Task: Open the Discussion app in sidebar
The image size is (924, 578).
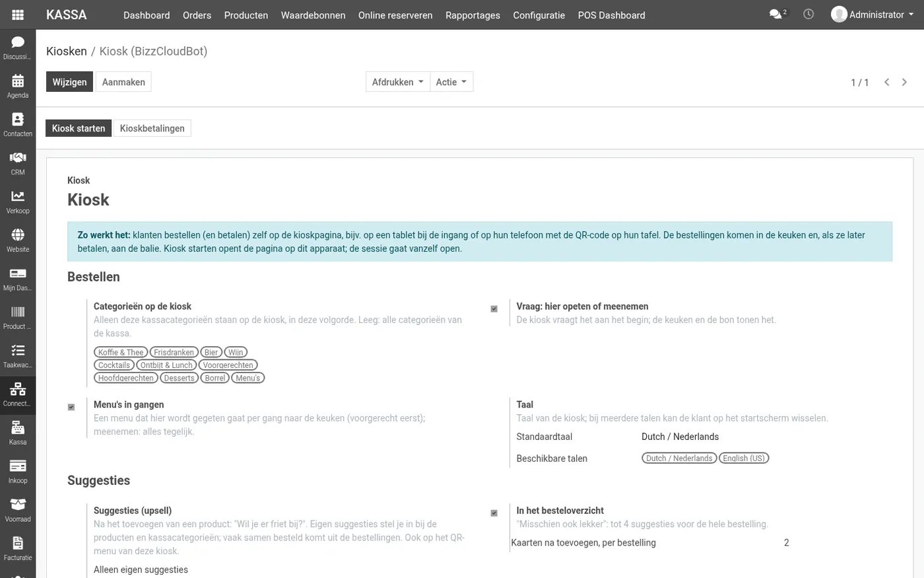Action: click(18, 48)
